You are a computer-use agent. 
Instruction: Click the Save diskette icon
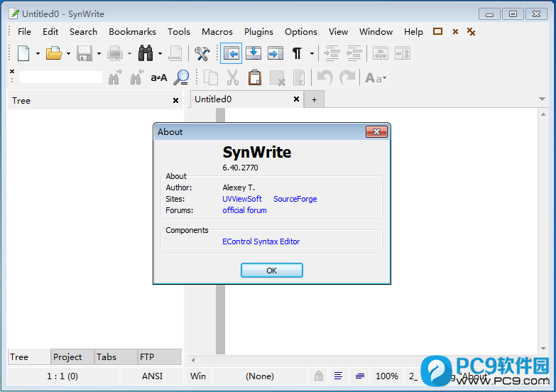point(85,53)
